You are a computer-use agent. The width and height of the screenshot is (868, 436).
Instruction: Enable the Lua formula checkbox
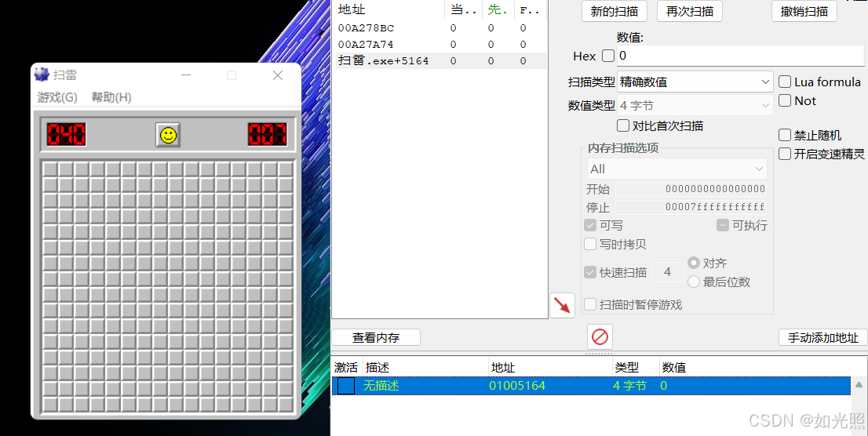click(784, 82)
